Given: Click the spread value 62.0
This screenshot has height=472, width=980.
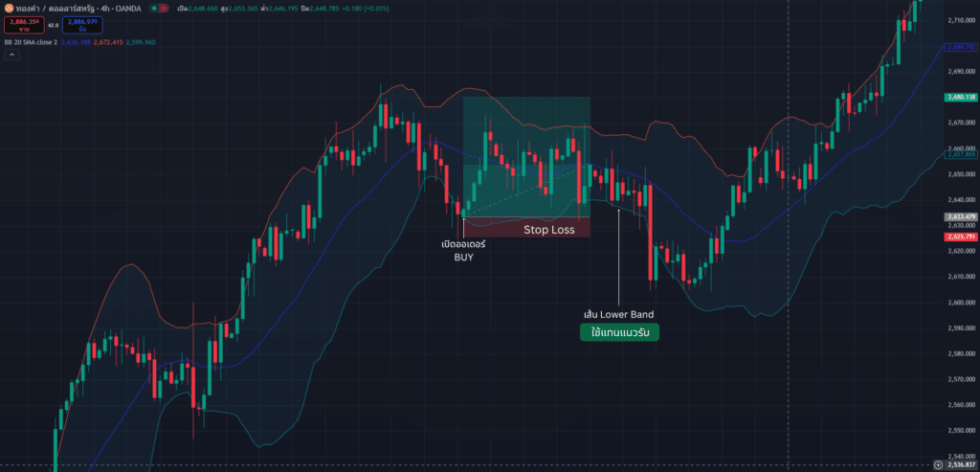Looking at the screenshot, I should tap(54, 26).
